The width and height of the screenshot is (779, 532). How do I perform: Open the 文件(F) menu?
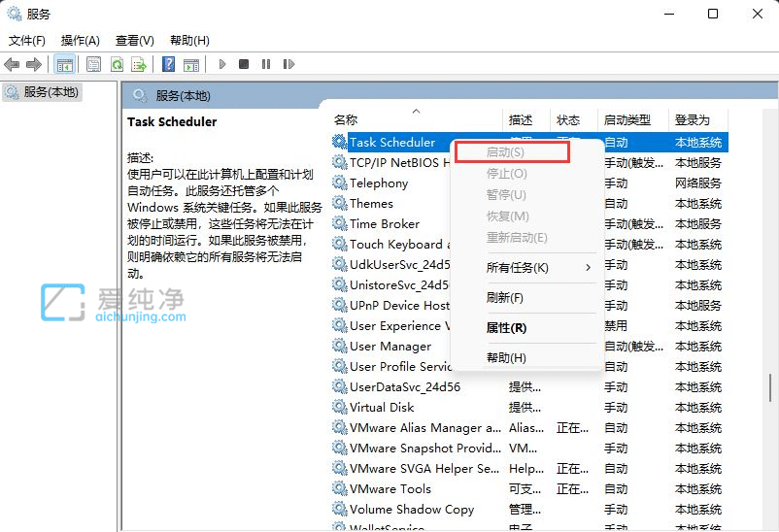27,40
